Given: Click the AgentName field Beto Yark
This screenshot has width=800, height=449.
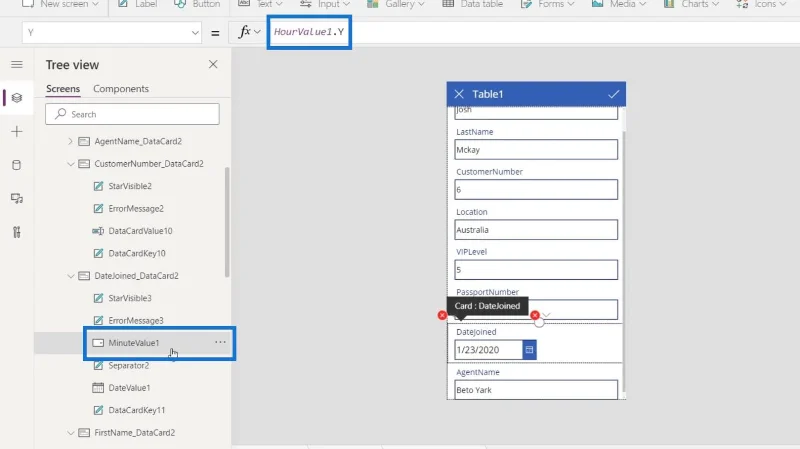Looking at the screenshot, I should 536,390.
